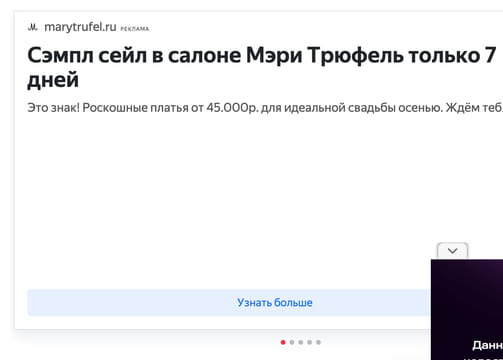
Task: Go to the third carousel slide dot
Action: 301,342
